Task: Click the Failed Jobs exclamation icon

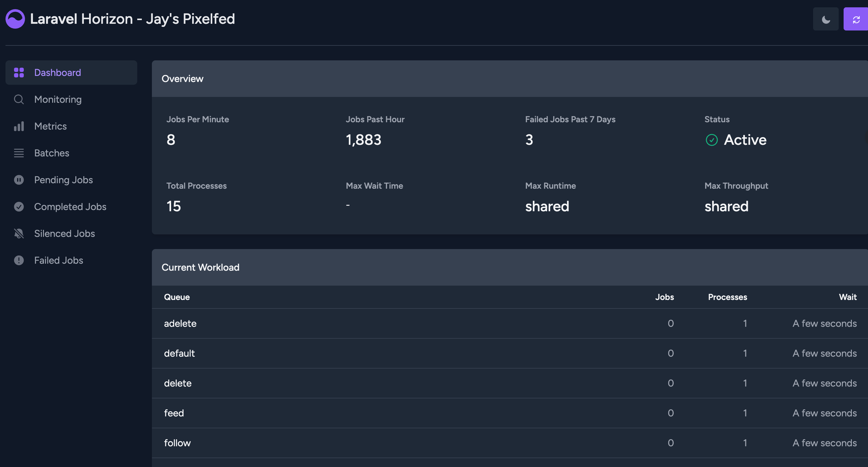Action: (19, 260)
